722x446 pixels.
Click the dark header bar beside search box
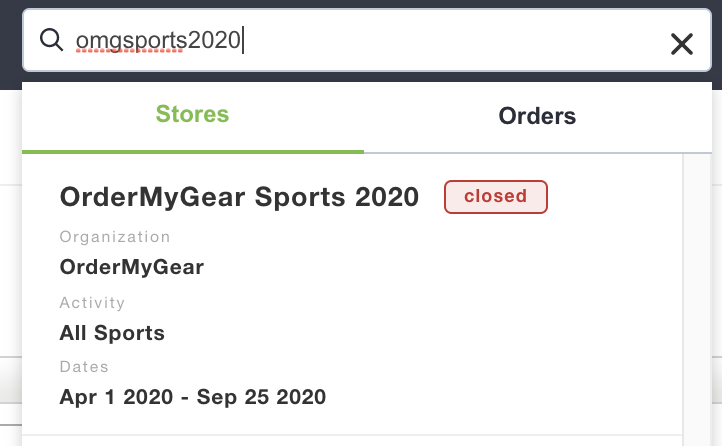coord(11,44)
